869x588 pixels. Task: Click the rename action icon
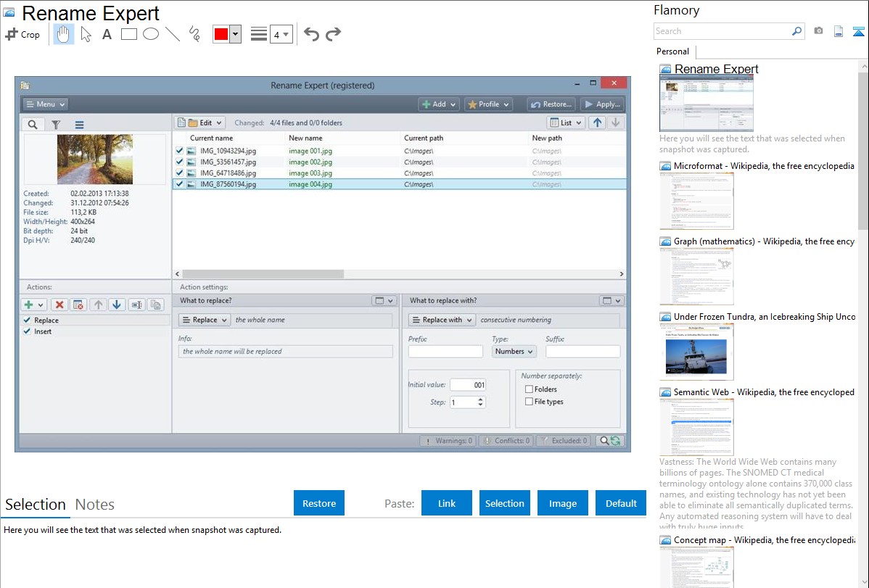(136, 305)
